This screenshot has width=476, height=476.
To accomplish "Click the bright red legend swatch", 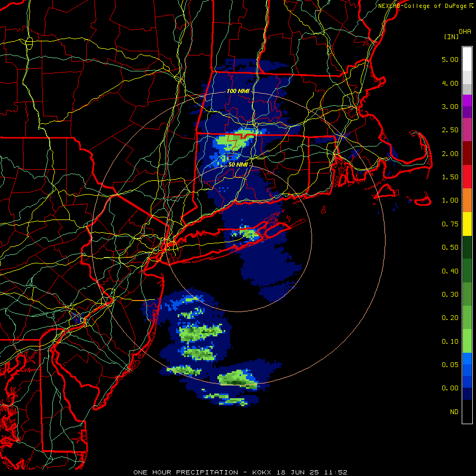I will 467,177.
